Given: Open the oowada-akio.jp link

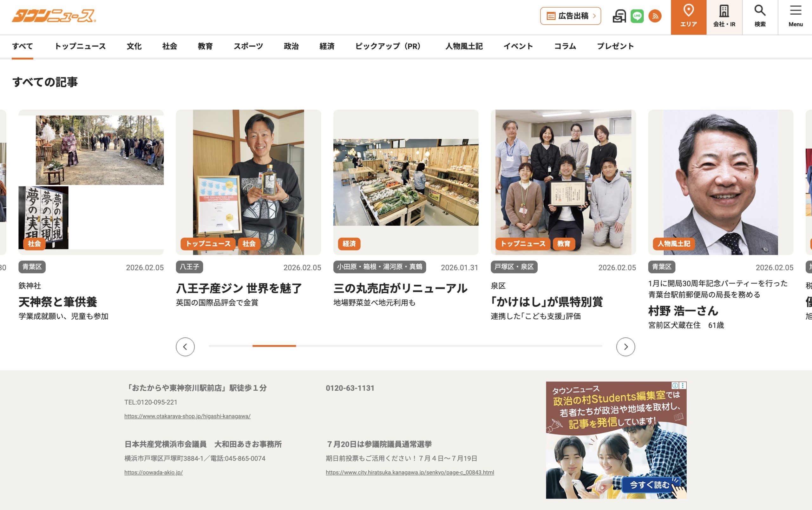Looking at the screenshot, I should [154, 472].
